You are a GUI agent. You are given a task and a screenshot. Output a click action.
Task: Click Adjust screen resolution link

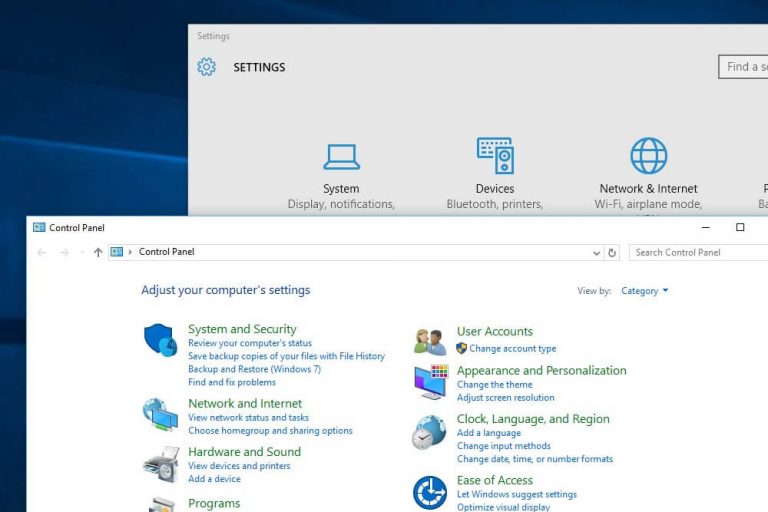(505, 398)
